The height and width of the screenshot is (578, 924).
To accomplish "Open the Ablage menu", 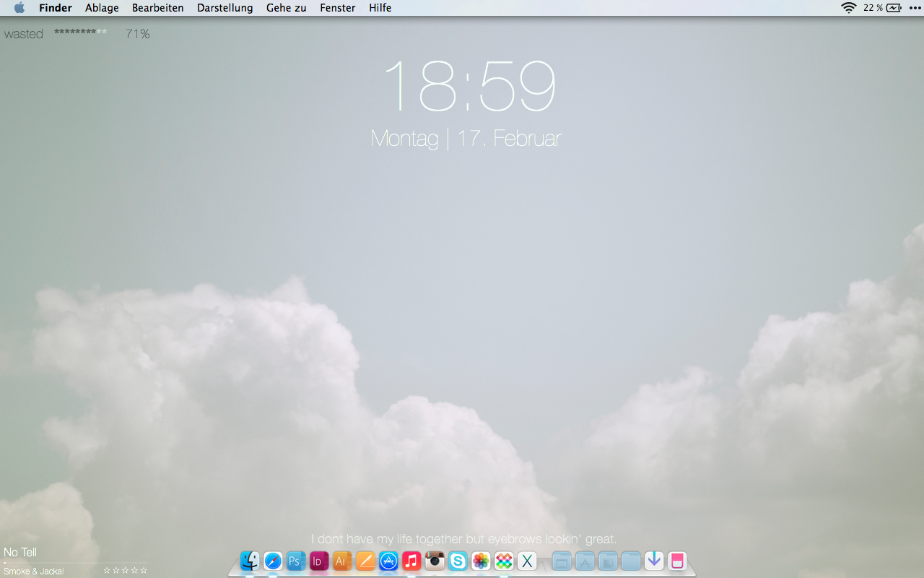I will 102,8.
